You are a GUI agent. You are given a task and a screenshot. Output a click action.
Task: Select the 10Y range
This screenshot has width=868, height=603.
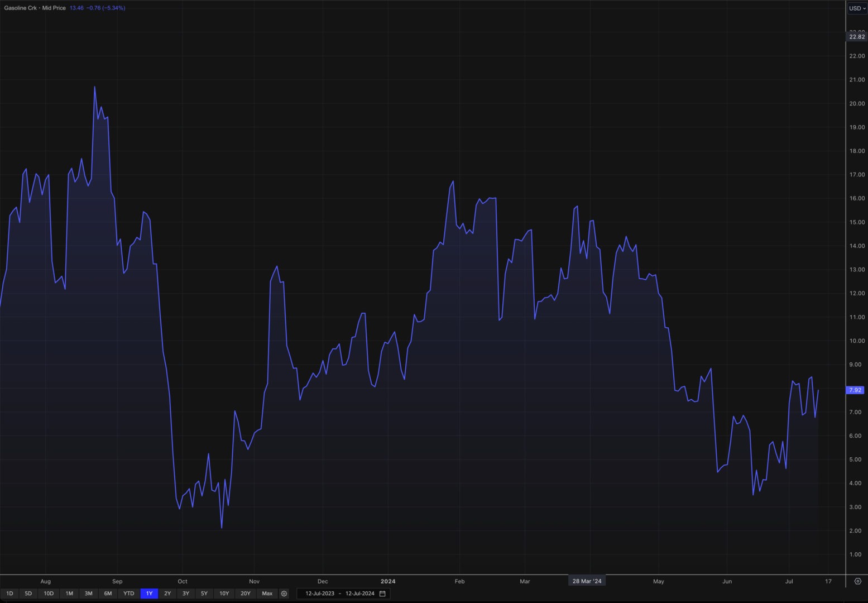[x=224, y=594]
